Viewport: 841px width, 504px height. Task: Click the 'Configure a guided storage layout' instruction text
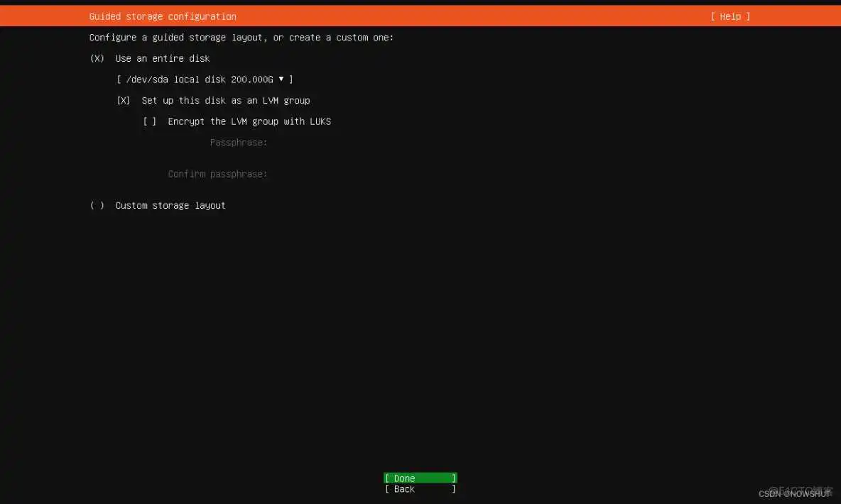click(242, 37)
